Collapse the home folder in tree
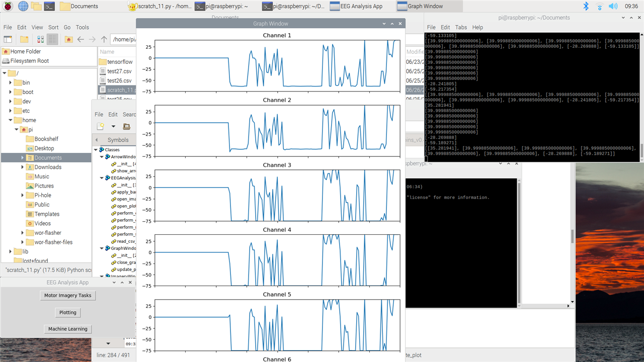Image resolution: width=644 pixels, height=362 pixels. pos(11,120)
